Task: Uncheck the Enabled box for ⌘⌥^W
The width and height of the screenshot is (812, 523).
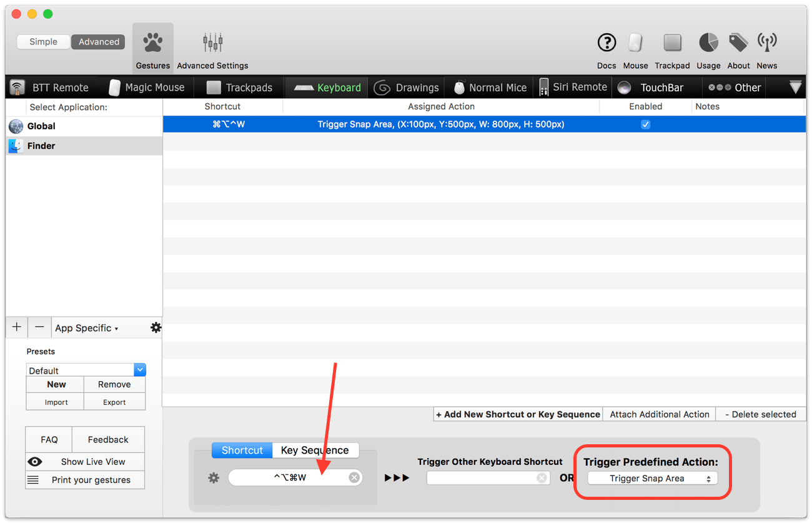Action: 646,124
